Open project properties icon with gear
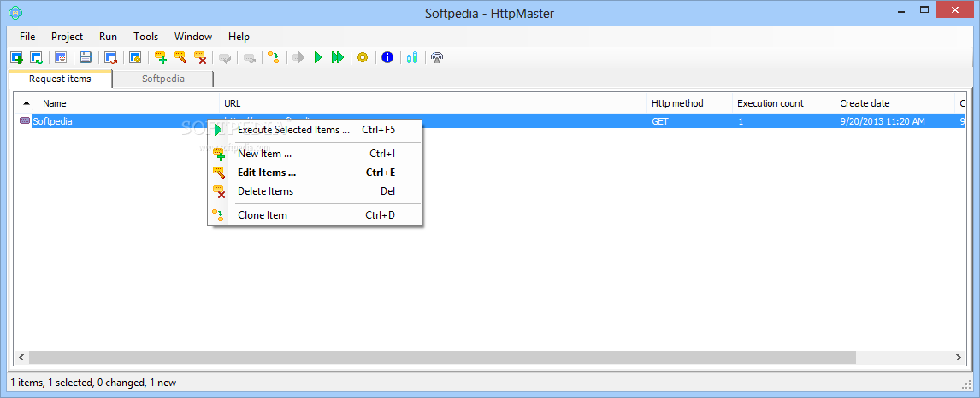This screenshot has height=398, width=980. tap(135, 57)
